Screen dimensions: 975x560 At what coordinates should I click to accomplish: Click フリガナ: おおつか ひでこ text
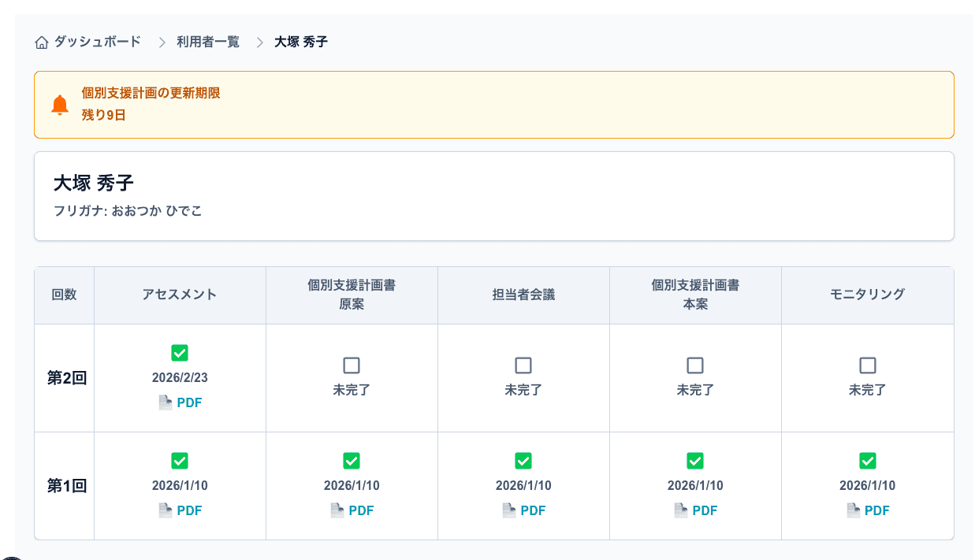point(128,211)
